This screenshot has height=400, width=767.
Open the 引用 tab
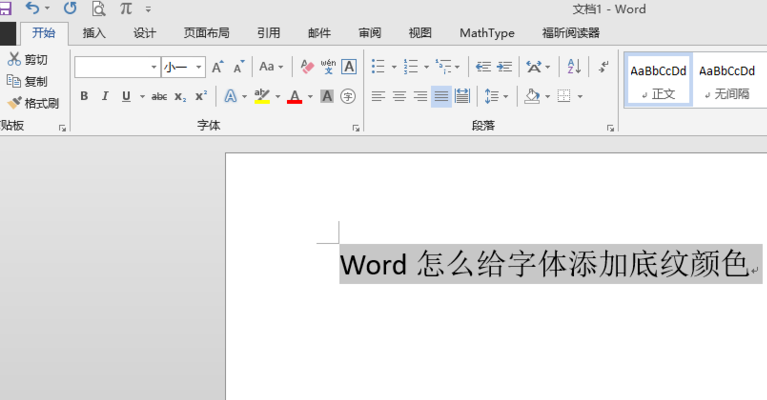click(x=269, y=33)
